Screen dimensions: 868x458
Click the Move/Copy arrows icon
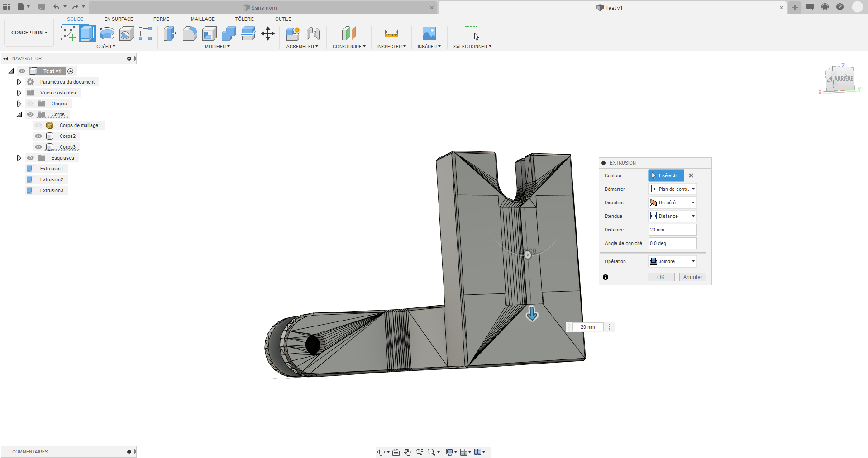[x=268, y=33]
